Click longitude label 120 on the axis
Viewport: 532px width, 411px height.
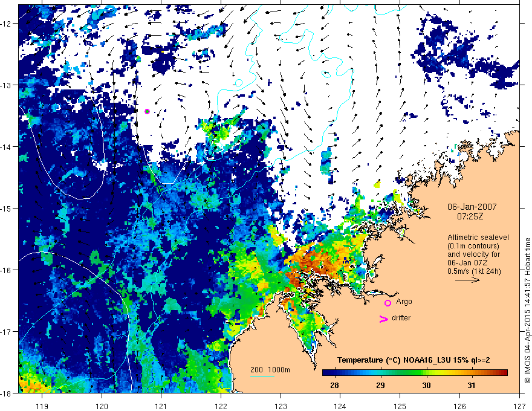pos(102,406)
